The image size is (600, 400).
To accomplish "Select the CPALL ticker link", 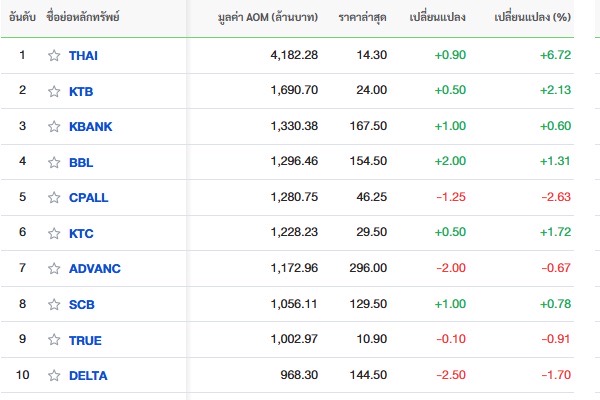I will 88,198.
